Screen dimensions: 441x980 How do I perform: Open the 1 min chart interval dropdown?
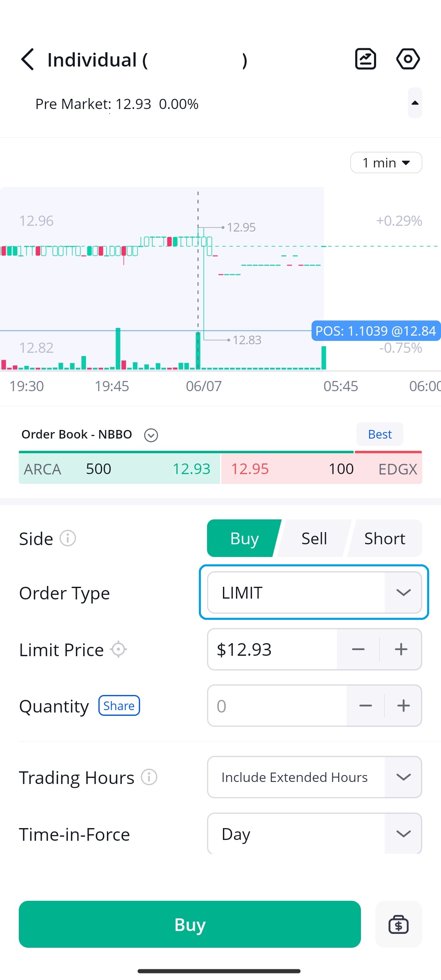386,163
